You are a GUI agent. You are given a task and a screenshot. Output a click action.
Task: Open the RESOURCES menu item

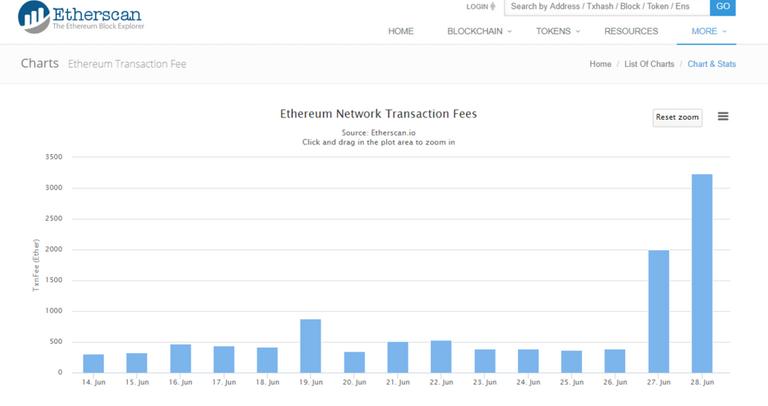coord(631,31)
